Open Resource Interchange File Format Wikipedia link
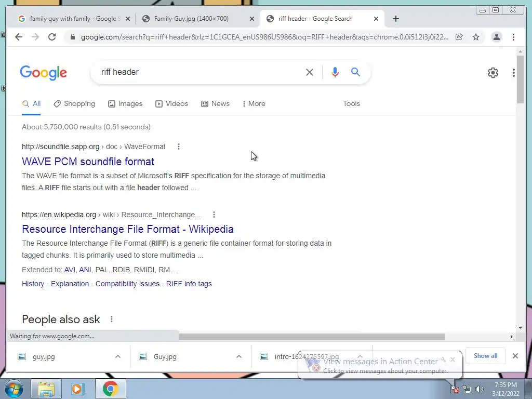The width and height of the screenshot is (532, 399). click(128, 229)
